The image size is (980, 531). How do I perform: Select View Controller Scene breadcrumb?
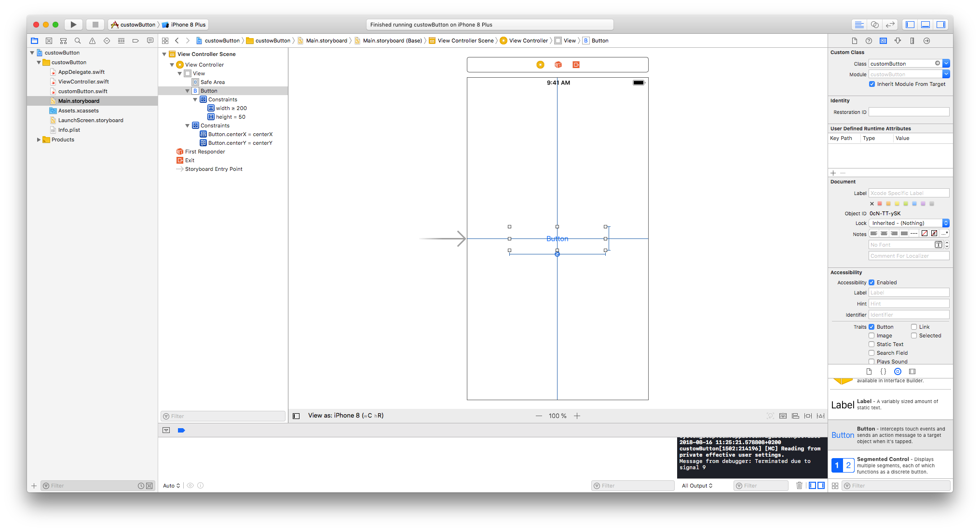(461, 41)
